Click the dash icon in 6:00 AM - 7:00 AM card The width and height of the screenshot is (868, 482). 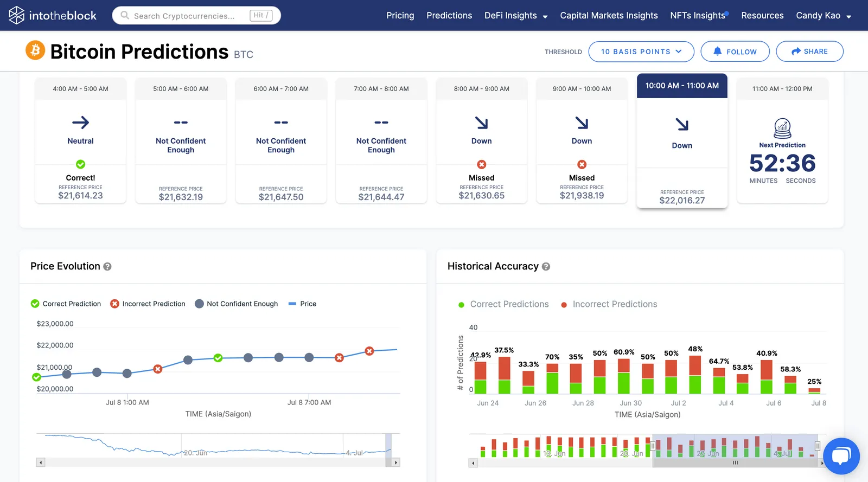(281, 123)
